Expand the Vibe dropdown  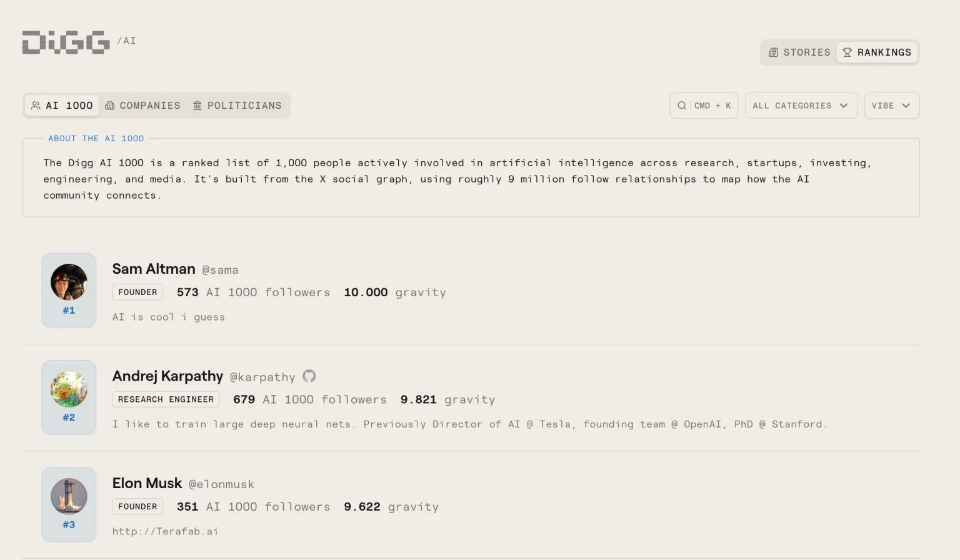tap(891, 106)
